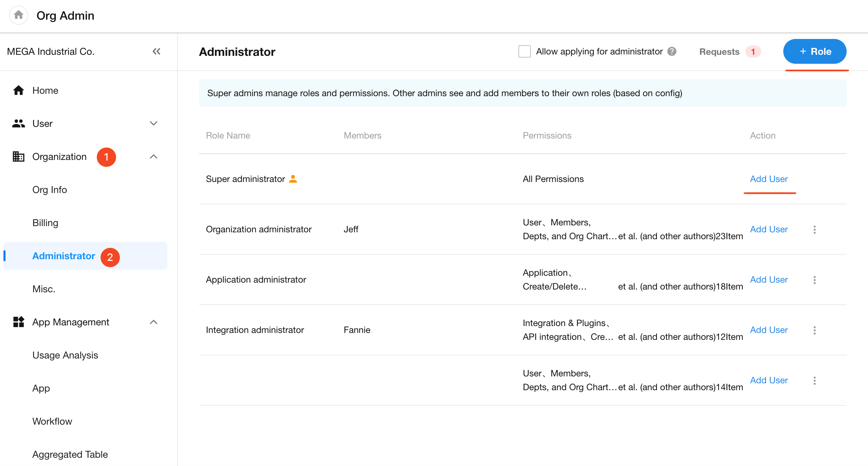Open more options for Application administrator row
The width and height of the screenshot is (868, 466).
(x=814, y=280)
